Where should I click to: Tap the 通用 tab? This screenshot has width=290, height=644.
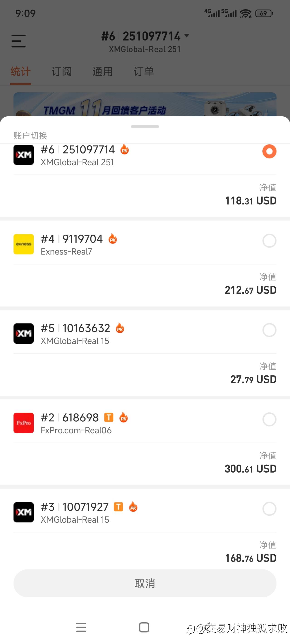pos(103,72)
